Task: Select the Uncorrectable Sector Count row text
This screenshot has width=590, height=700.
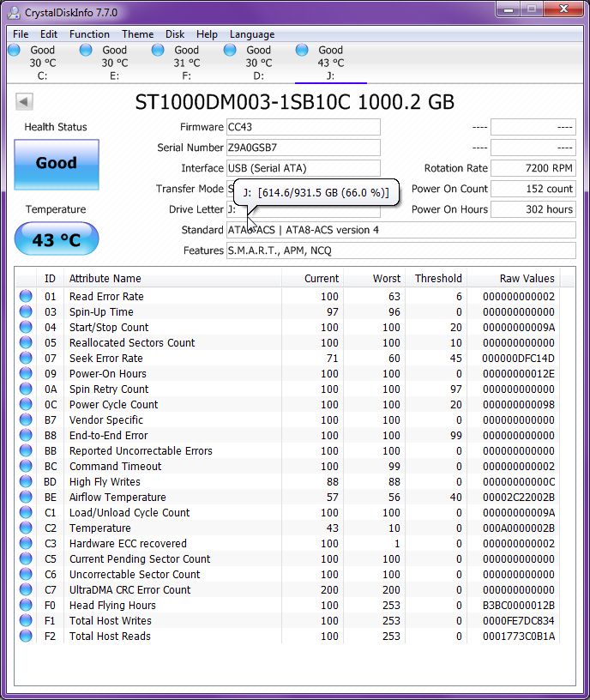Action: click(135, 574)
